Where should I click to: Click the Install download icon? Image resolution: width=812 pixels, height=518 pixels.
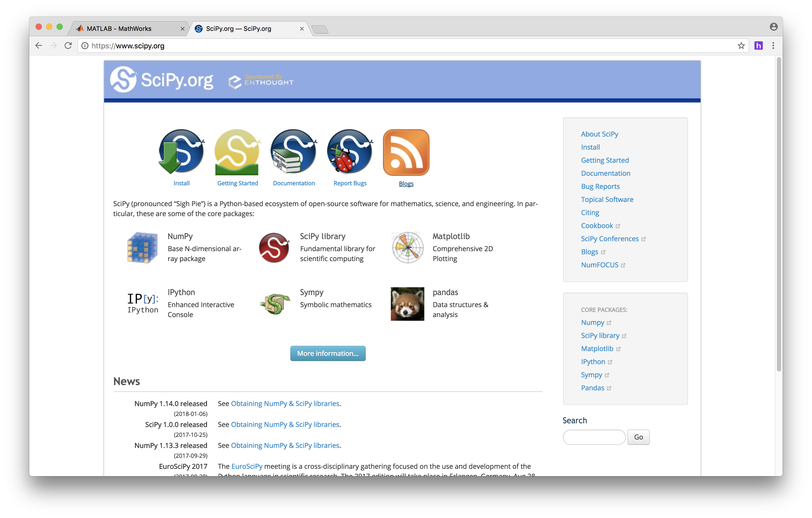182,152
